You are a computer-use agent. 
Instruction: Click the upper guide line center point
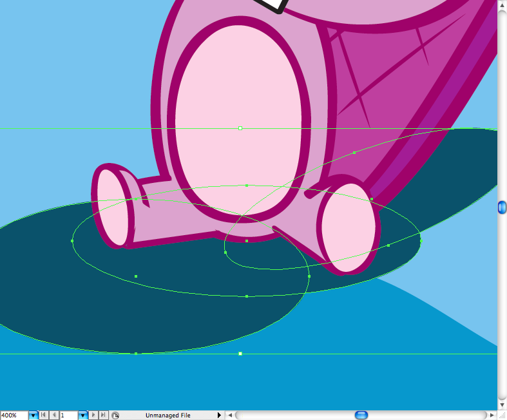tap(240, 128)
